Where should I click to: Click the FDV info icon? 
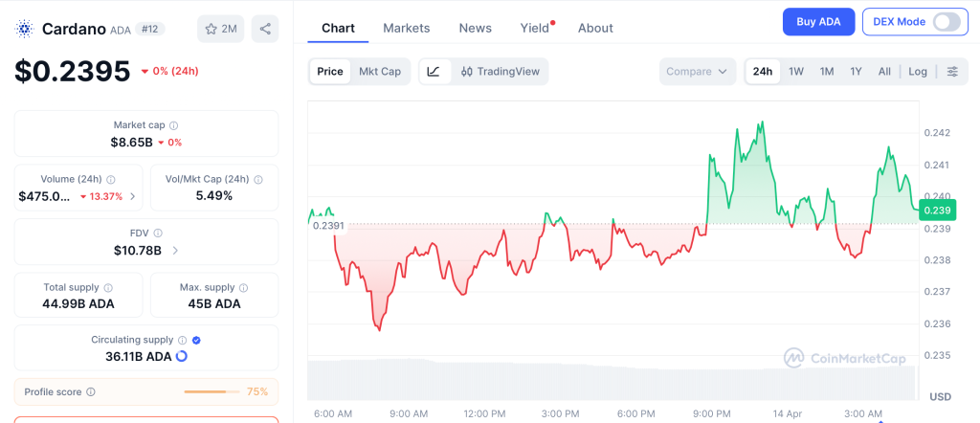(x=158, y=233)
